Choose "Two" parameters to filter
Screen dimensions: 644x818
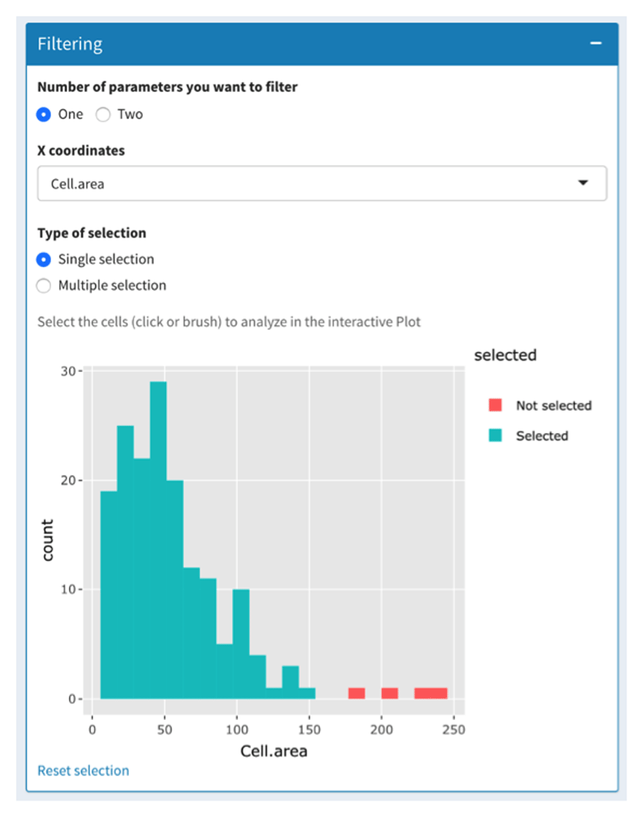(x=103, y=115)
